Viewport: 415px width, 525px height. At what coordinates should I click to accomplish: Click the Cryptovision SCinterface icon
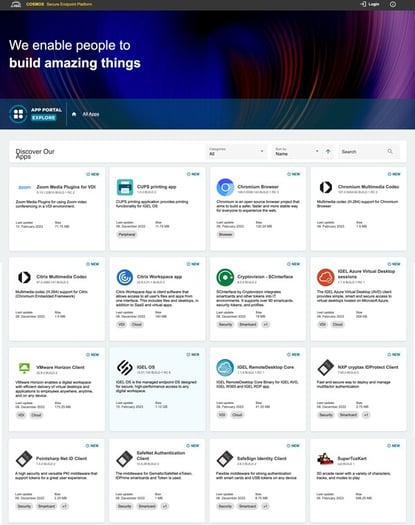pos(225,277)
